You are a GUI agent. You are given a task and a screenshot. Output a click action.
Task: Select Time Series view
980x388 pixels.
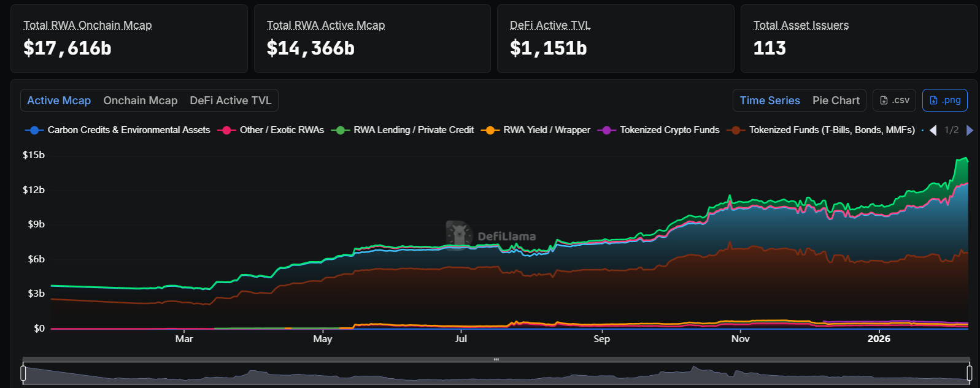coord(770,101)
